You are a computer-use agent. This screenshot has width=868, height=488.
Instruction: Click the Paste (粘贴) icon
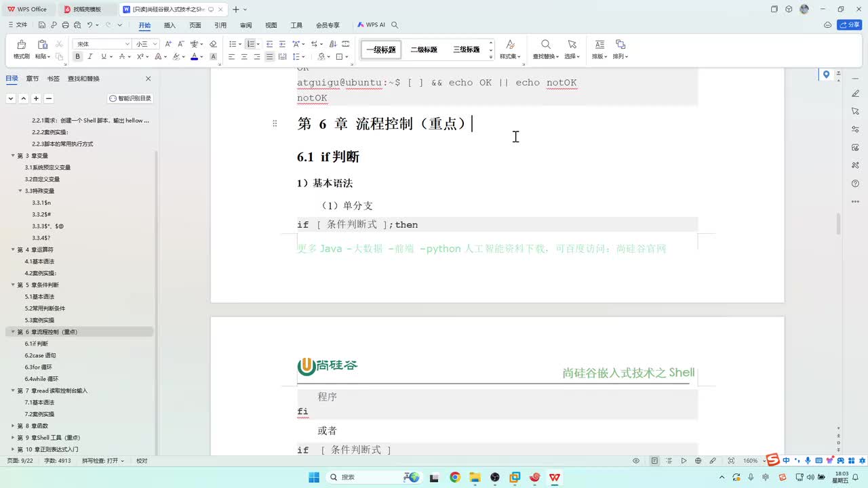(x=42, y=45)
